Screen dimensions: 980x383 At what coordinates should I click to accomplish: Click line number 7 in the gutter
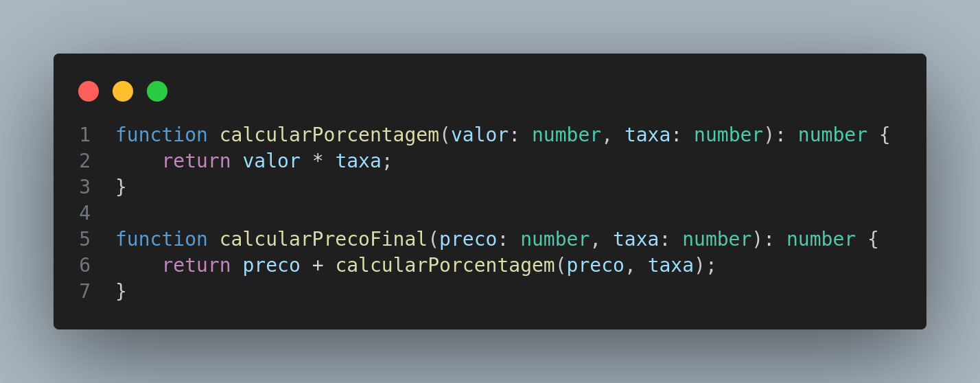(84, 292)
